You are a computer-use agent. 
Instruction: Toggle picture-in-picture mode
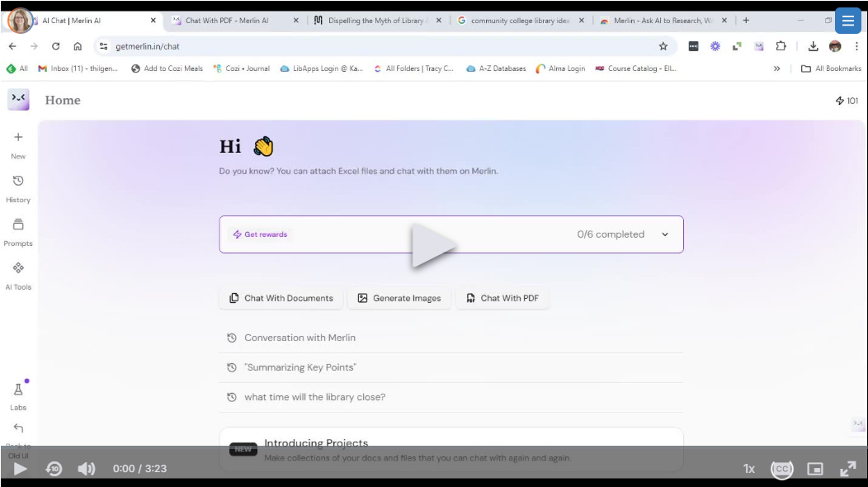[815, 469]
